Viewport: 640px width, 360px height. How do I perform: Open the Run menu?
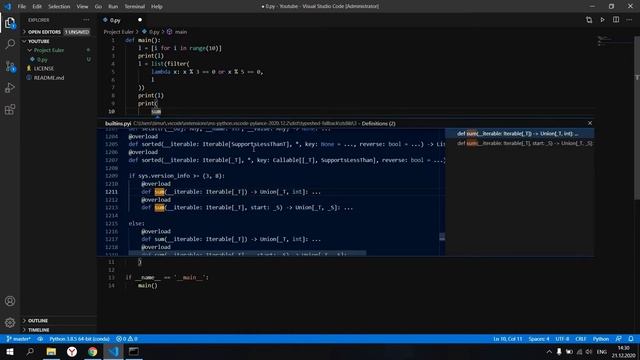click(113, 6)
